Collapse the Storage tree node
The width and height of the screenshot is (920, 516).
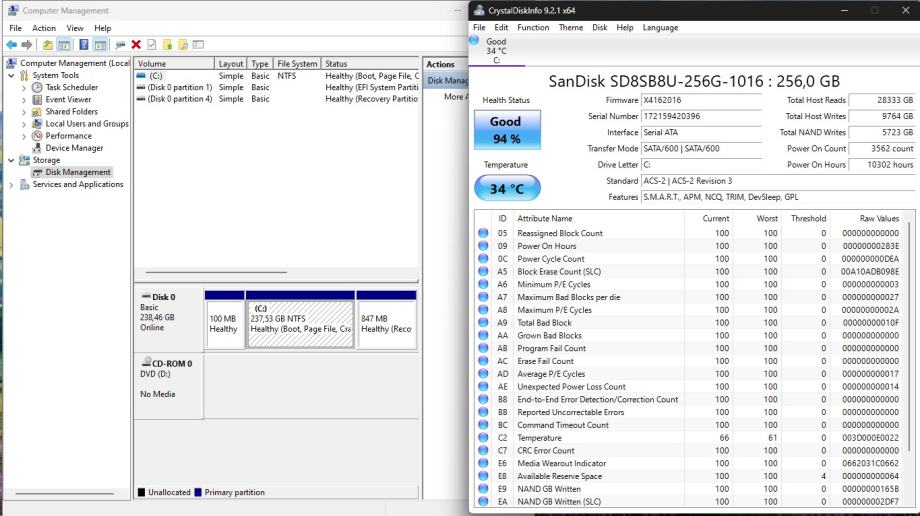pyautogui.click(x=11, y=160)
